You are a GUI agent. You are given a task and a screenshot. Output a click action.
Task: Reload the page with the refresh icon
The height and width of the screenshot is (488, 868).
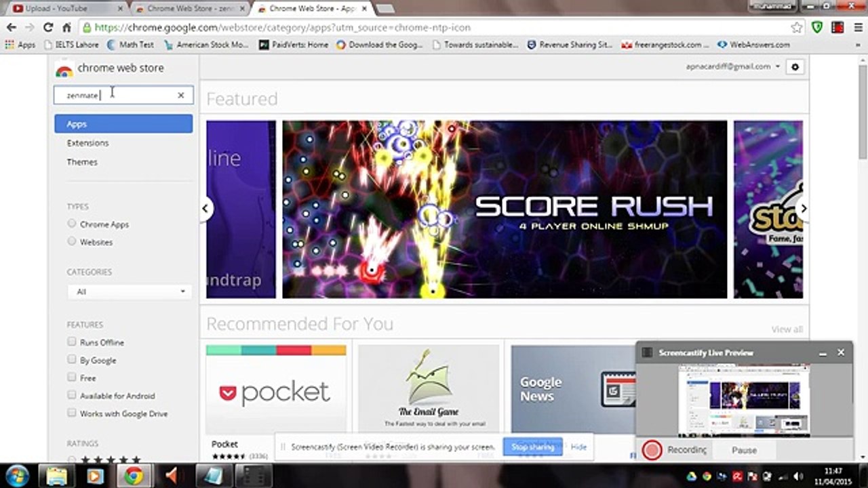pos(47,28)
